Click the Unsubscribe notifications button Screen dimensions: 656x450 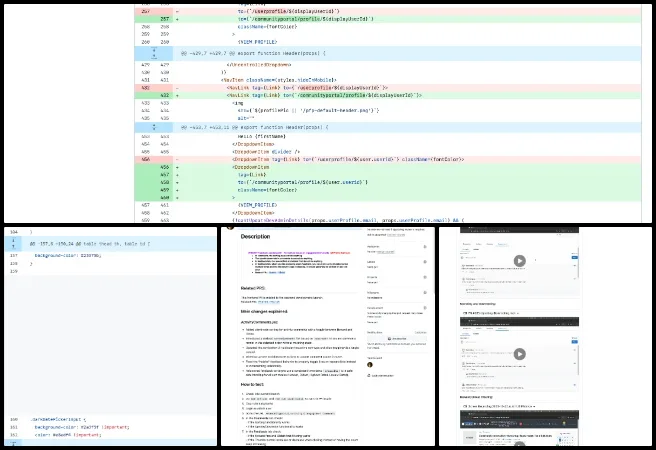tap(397, 338)
